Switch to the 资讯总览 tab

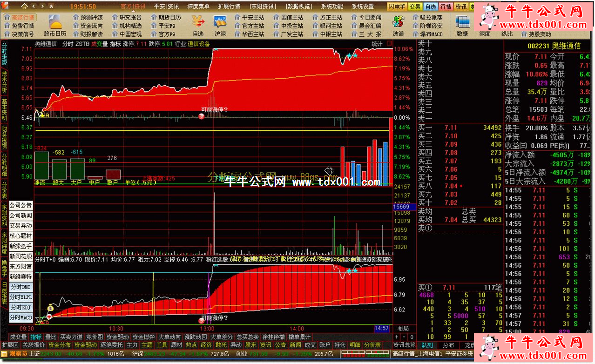pos(404,345)
